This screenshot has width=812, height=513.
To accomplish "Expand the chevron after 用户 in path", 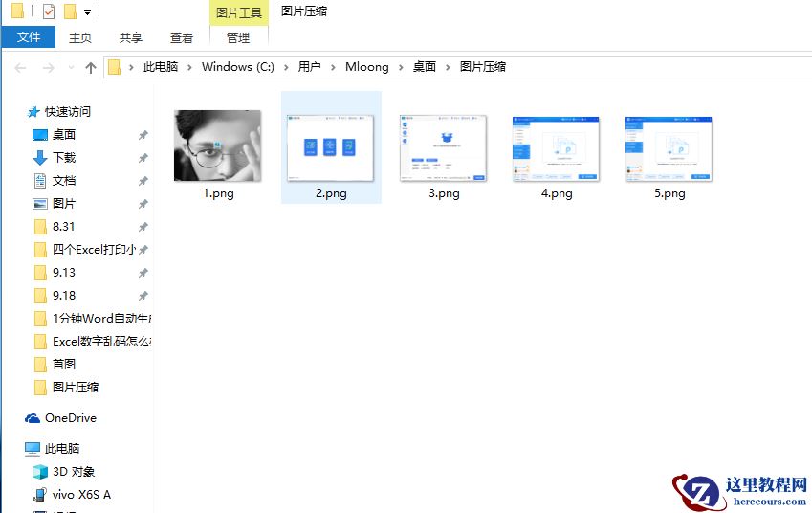I will click(x=333, y=67).
